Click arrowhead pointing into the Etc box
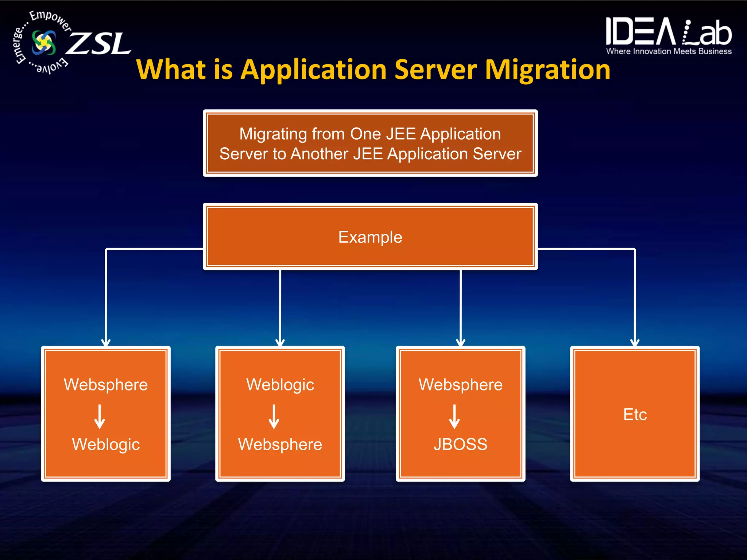 point(635,343)
